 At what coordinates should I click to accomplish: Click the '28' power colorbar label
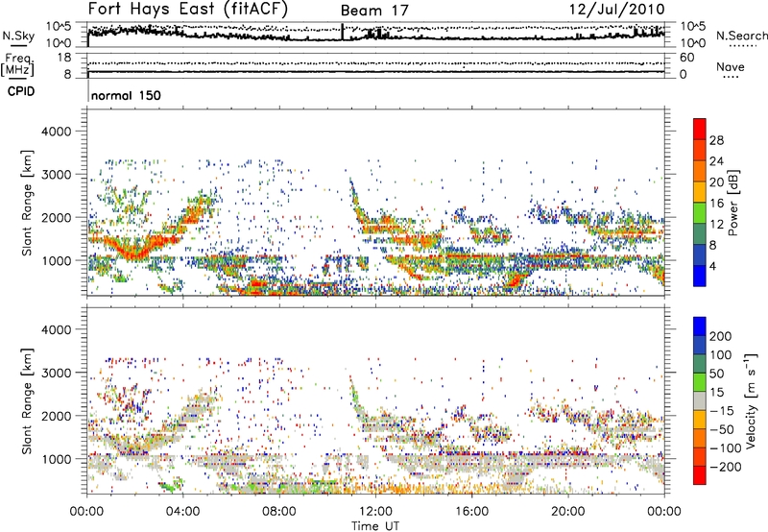(716, 140)
